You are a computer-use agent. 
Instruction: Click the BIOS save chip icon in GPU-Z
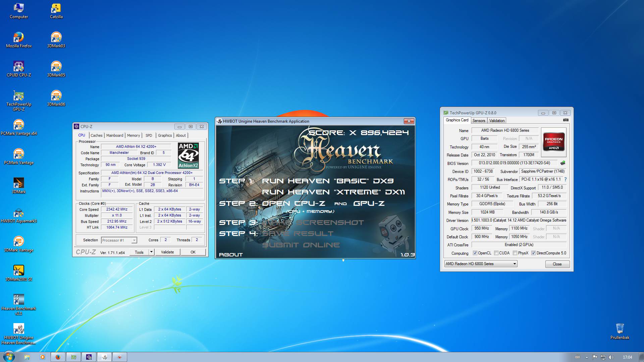[x=562, y=163]
